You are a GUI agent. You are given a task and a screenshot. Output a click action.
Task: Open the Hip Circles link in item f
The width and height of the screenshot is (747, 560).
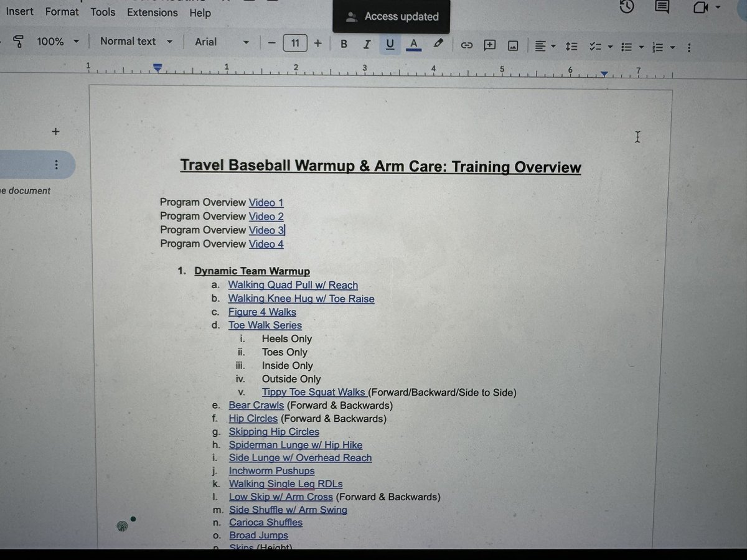(253, 419)
